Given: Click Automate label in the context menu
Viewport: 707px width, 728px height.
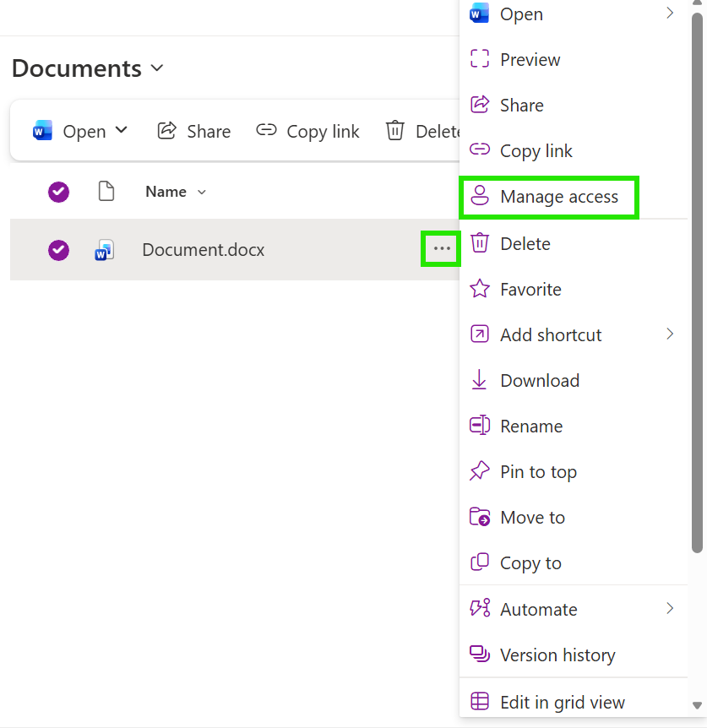Looking at the screenshot, I should point(539,609).
